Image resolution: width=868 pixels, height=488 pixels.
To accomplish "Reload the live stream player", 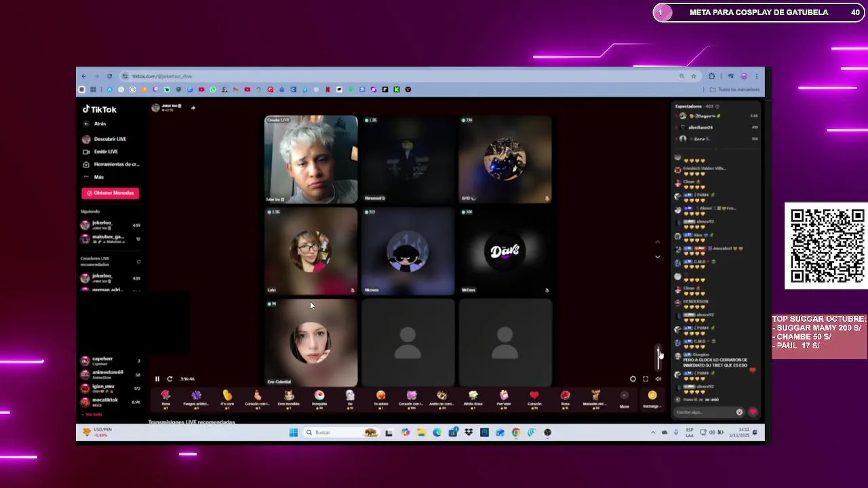I will click(x=170, y=379).
